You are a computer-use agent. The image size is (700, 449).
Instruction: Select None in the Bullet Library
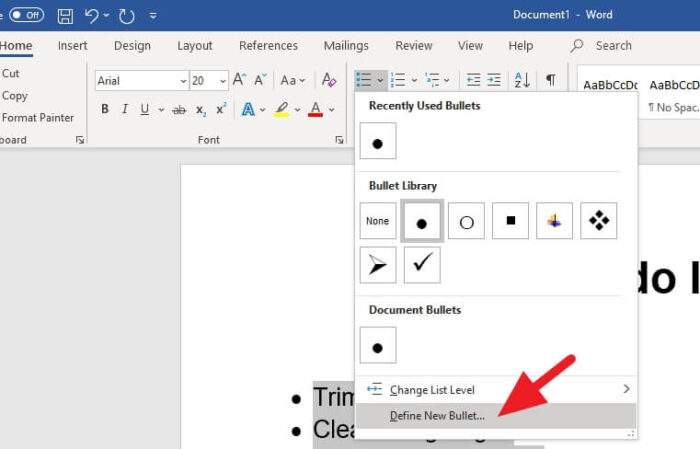pos(378,221)
